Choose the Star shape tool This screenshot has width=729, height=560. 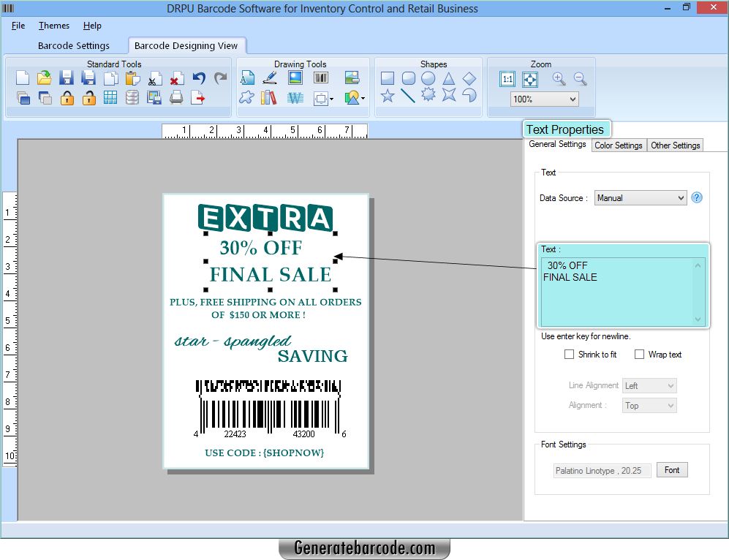pos(387,97)
